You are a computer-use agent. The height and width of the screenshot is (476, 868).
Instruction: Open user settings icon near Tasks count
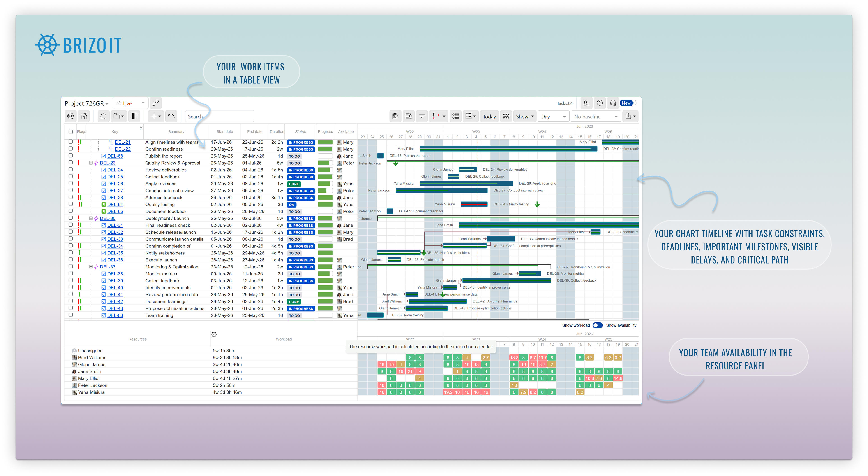[586, 103]
